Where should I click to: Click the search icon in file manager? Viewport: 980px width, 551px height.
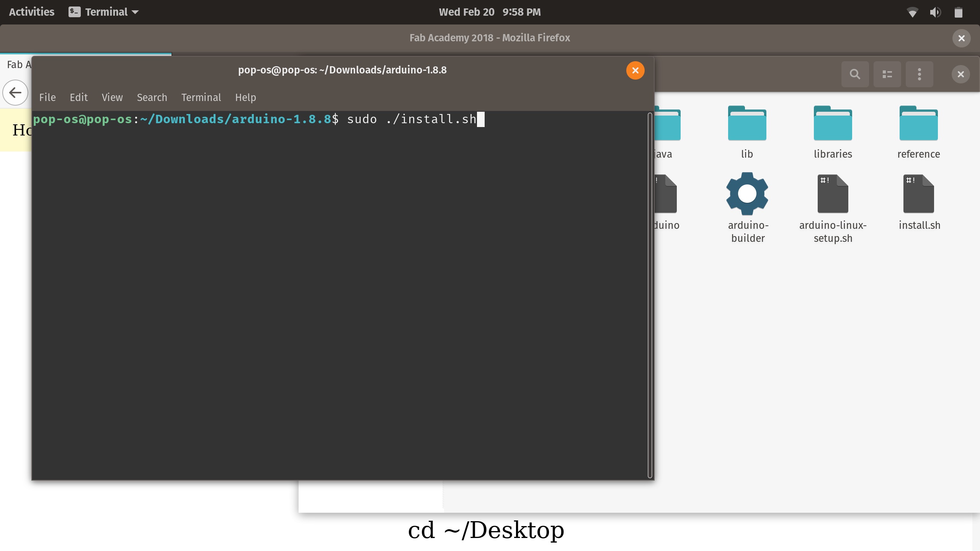pos(855,74)
